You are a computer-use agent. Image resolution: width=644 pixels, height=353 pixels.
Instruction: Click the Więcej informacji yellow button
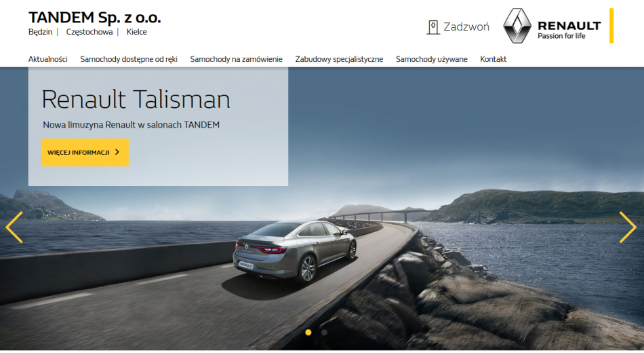pos(85,153)
